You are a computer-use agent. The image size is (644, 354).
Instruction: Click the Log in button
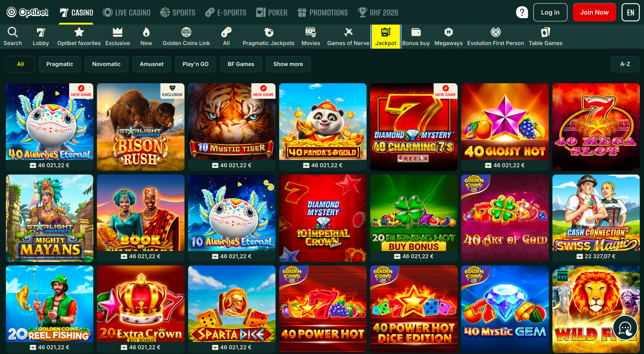550,12
